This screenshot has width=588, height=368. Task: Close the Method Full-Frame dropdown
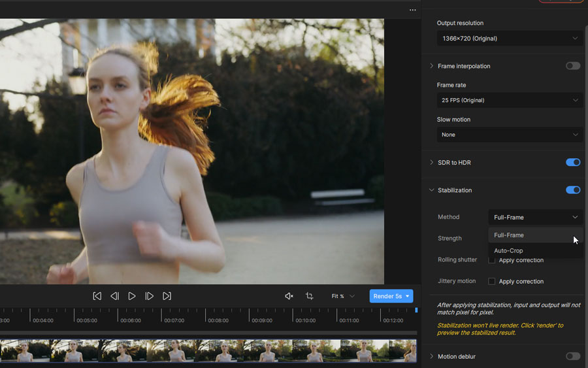[536, 217]
